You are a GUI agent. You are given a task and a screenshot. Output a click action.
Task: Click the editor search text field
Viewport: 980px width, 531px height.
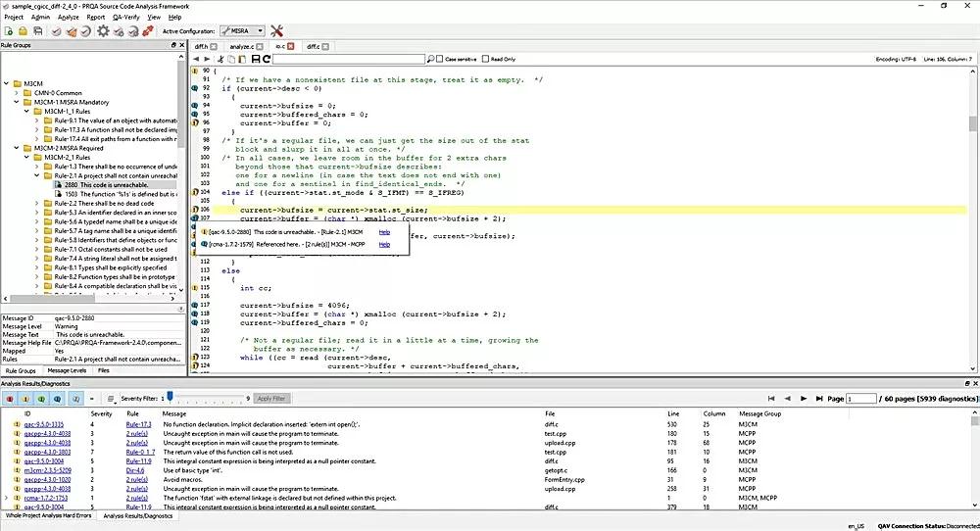click(x=349, y=59)
